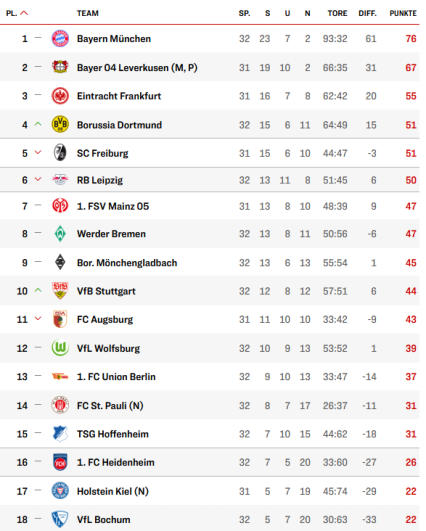Select the VfL Bochum table row
The height and width of the screenshot is (531, 426).
click(210, 519)
